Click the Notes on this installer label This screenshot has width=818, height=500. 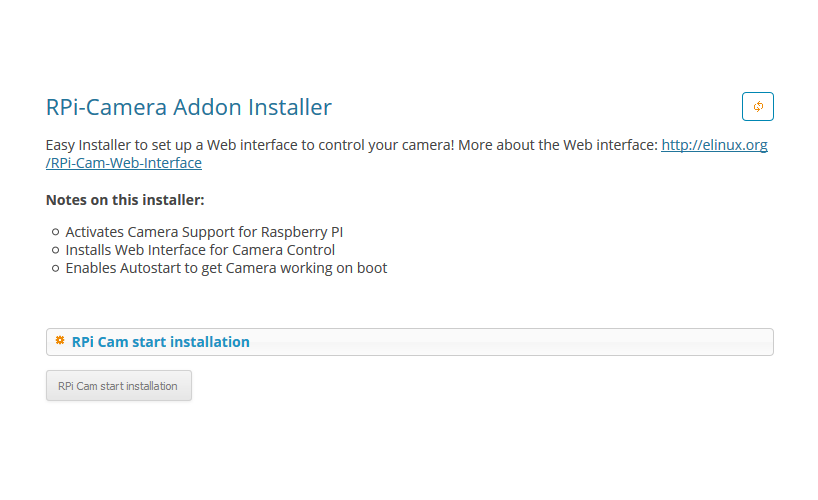(x=125, y=200)
